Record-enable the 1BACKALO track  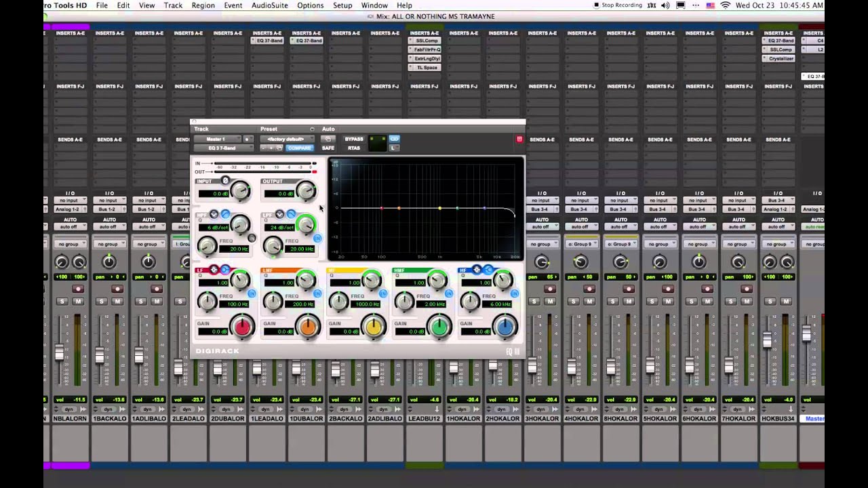click(117, 289)
